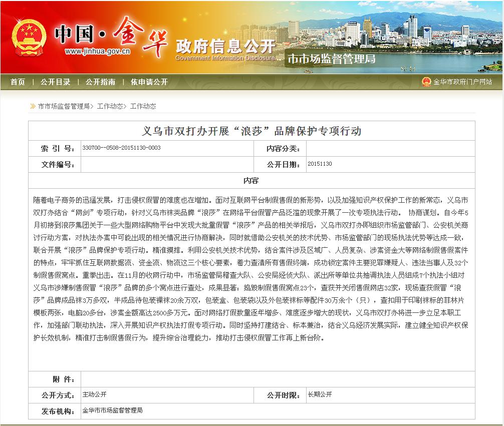The image size is (504, 426).
Task: Click the publication date 20151130
Action: (x=320, y=164)
